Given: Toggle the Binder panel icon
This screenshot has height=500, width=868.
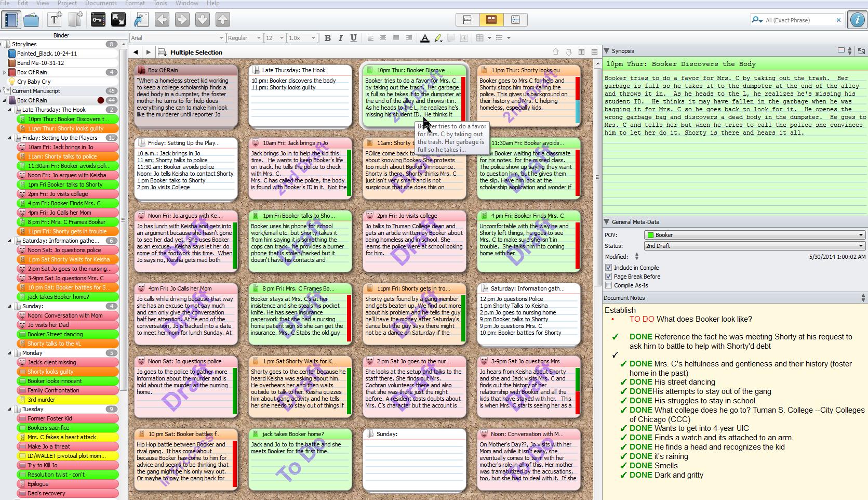Looking at the screenshot, I should point(11,20).
